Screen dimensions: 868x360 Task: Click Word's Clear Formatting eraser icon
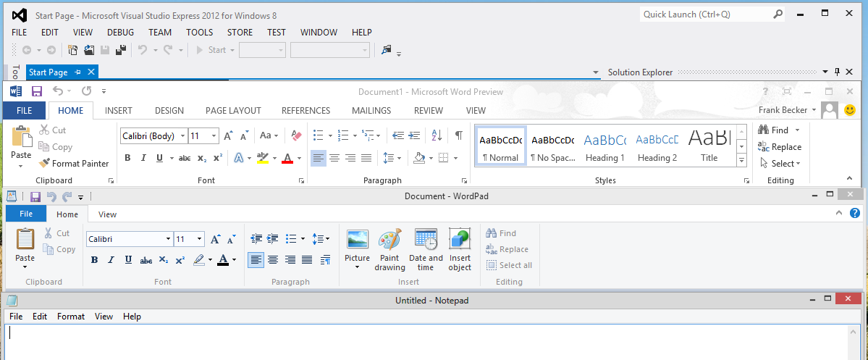295,135
